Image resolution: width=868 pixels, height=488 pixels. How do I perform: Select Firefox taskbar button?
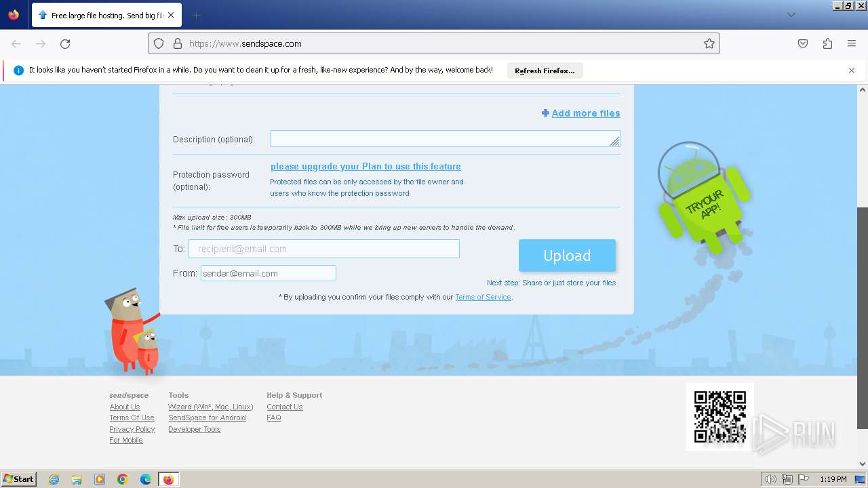point(169,479)
